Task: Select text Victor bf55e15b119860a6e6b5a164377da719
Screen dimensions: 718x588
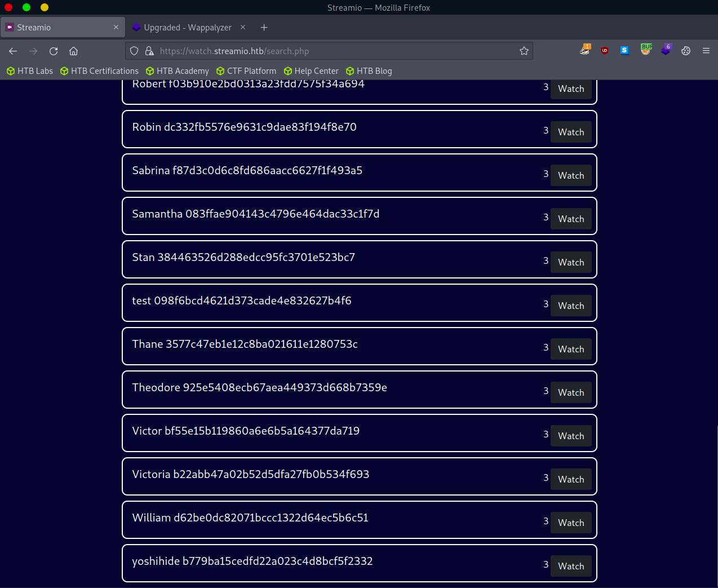Action: 246,431
